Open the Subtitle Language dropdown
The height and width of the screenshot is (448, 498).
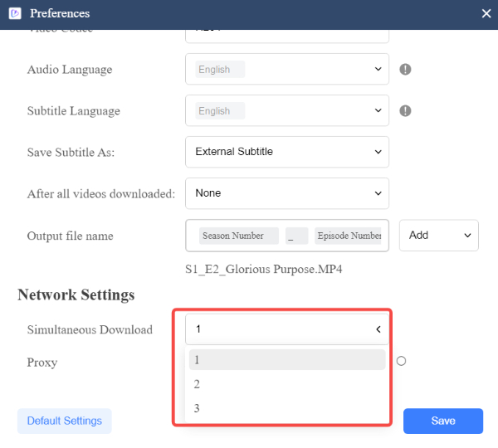tap(287, 110)
